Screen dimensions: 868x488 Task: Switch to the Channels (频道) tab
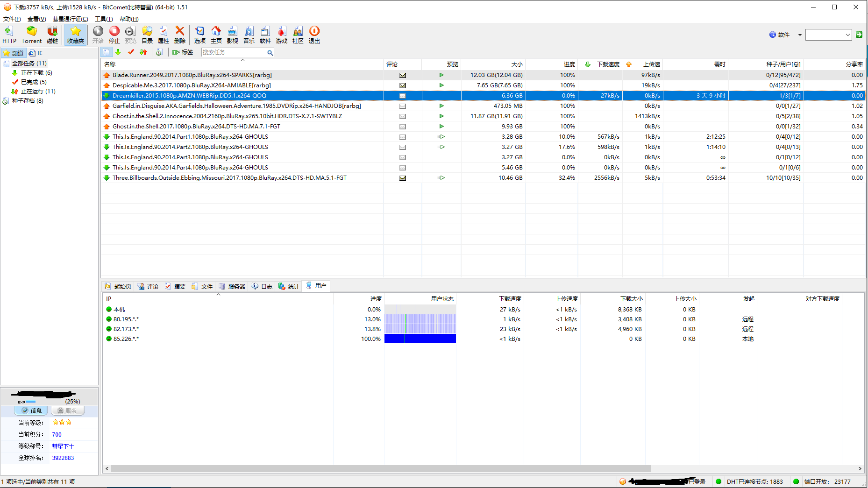14,53
